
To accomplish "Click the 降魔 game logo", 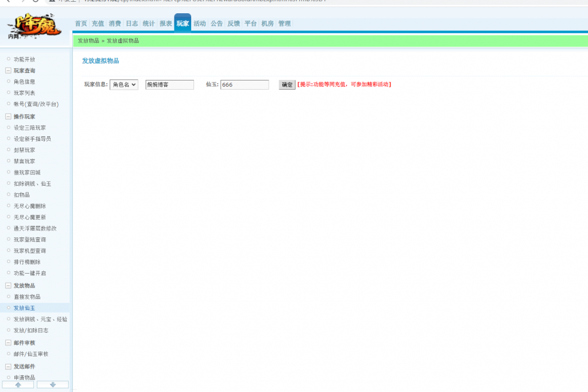I will click(34, 26).
